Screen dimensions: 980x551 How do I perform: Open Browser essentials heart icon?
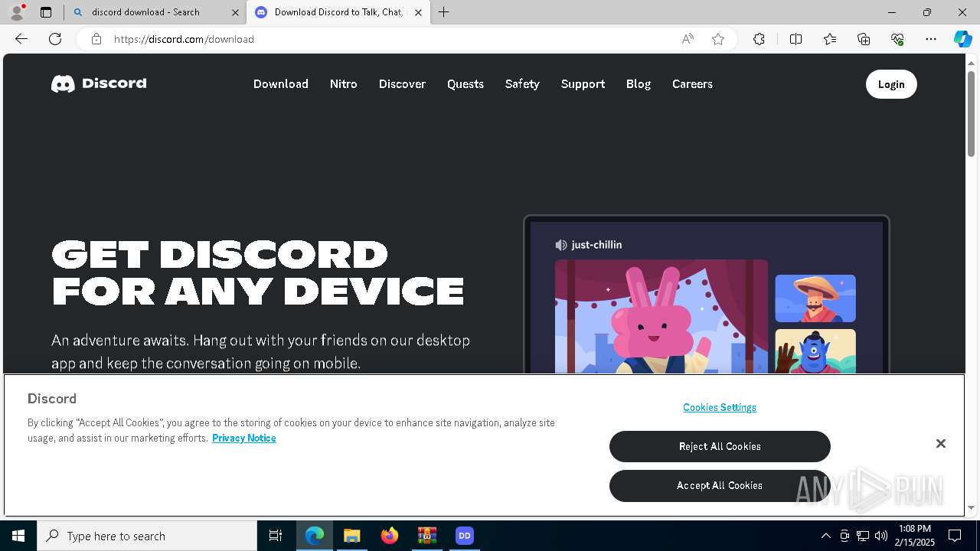[897, 39]
